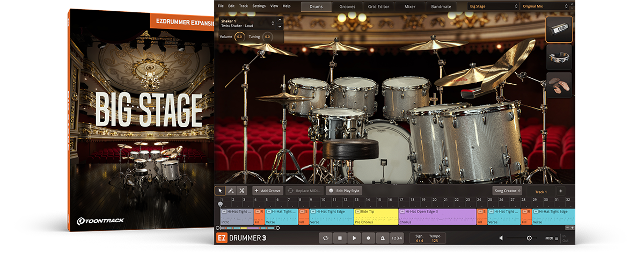Choose the scissors cut tool

tap(241, 191)
